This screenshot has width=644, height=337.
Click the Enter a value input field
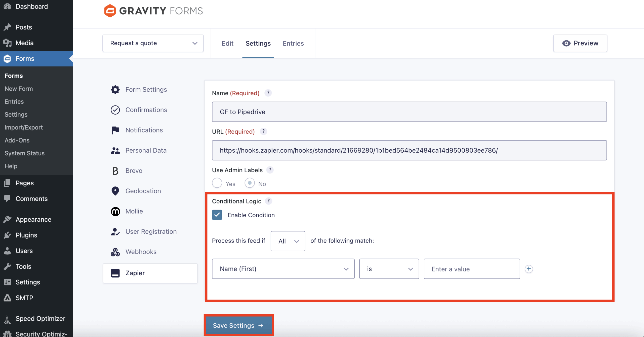tap(472, 269)
